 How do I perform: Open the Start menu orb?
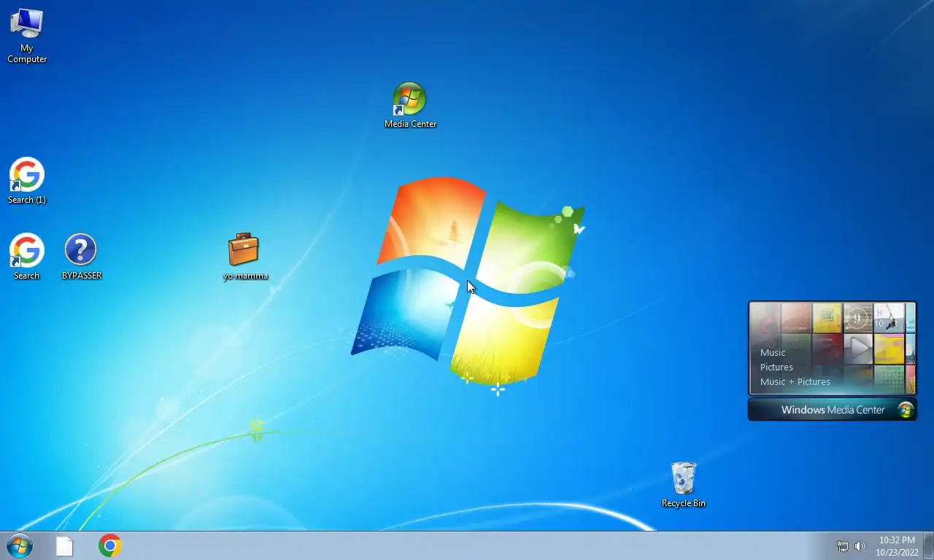point(20,545)
